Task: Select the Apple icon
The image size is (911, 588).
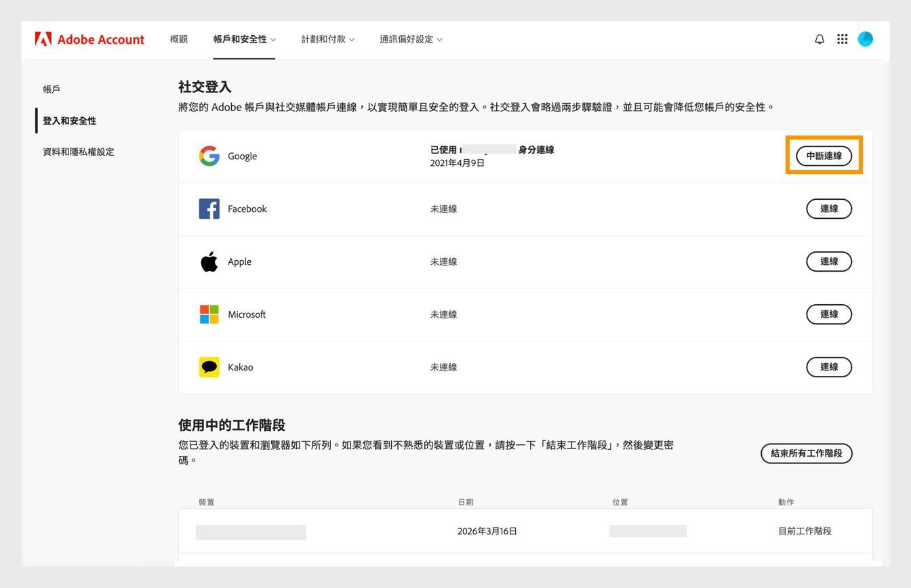Action: click(x=209, y=261)
